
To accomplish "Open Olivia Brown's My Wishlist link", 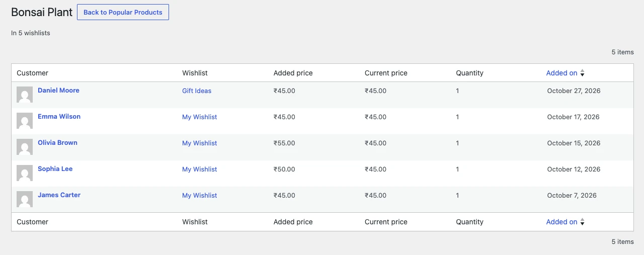I will point(200,143).
